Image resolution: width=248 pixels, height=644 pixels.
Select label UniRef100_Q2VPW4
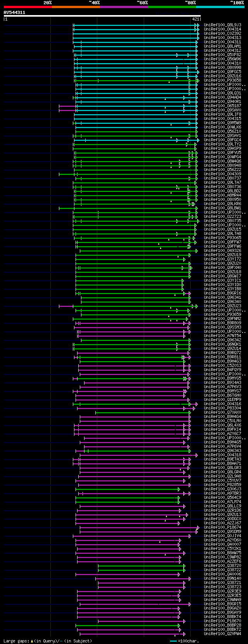pyautogui.click(x=222, y=634)
